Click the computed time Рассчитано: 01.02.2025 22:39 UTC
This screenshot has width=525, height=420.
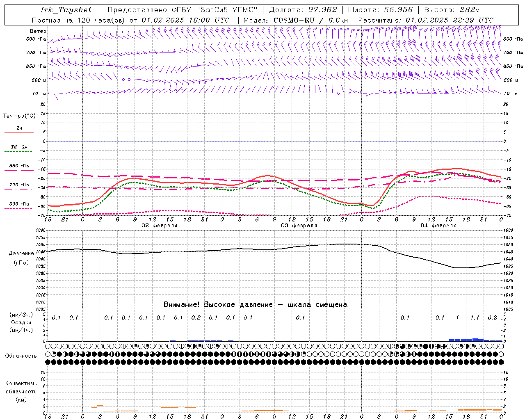tap(426, 20)
